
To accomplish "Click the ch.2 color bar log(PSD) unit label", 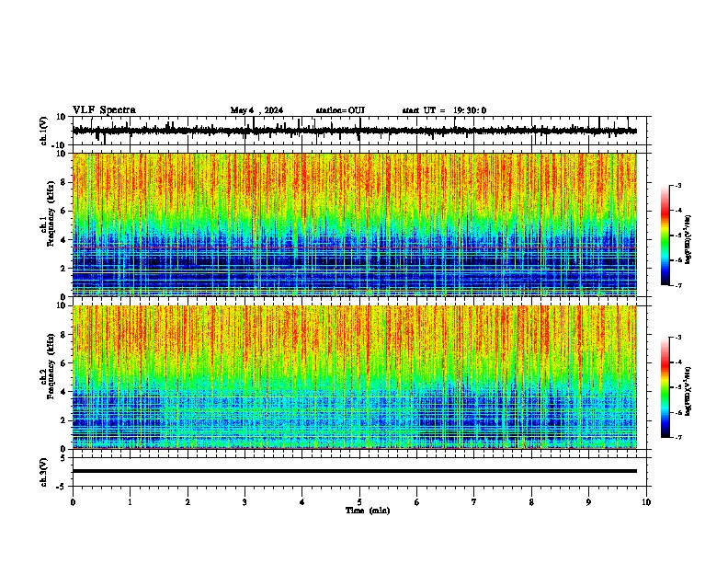I will [x=688, y=391].
